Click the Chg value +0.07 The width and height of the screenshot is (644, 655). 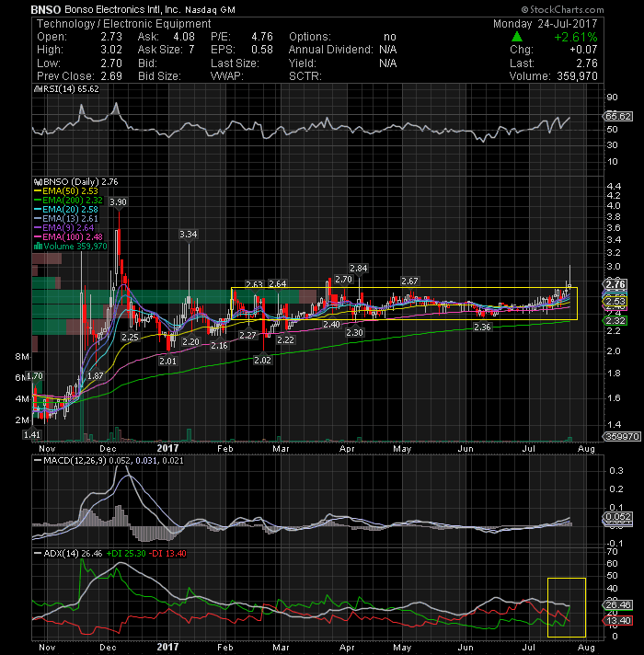[x=583, y=50]
